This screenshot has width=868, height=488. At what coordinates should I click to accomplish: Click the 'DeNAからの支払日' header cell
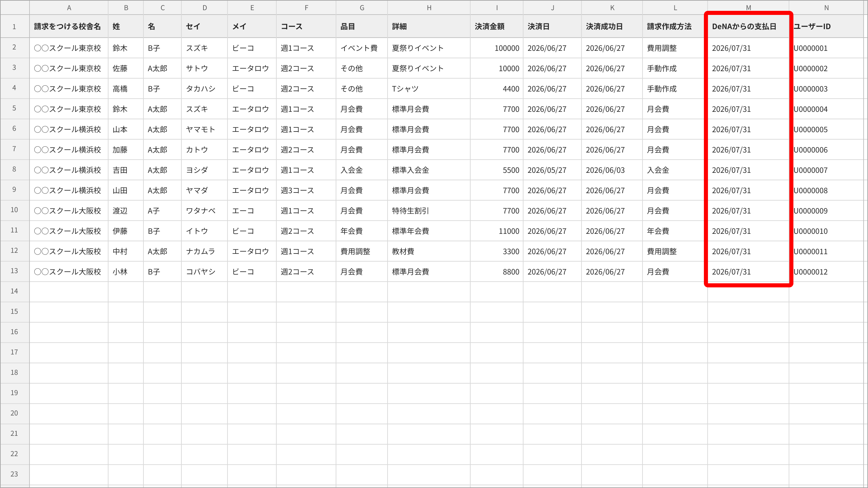tap(748, 26)
